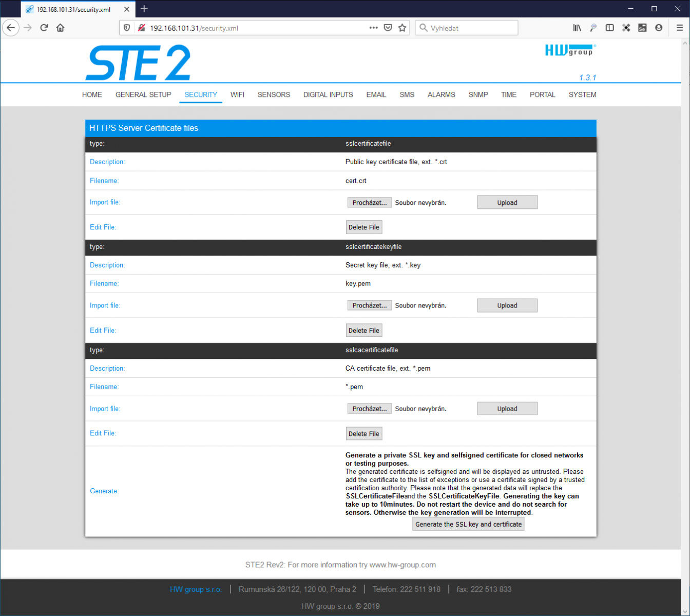
Task: Click the HW group logo
Action: [570, 50]
